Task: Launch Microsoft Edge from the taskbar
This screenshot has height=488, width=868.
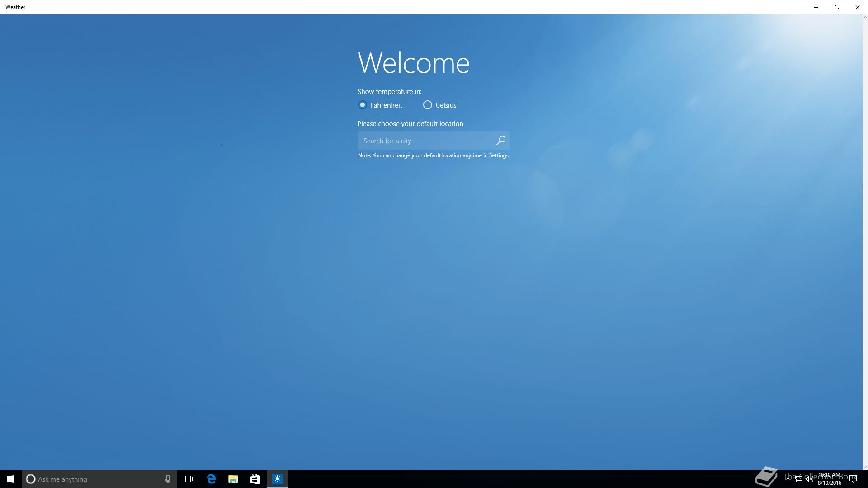Action: click(211, 479)
